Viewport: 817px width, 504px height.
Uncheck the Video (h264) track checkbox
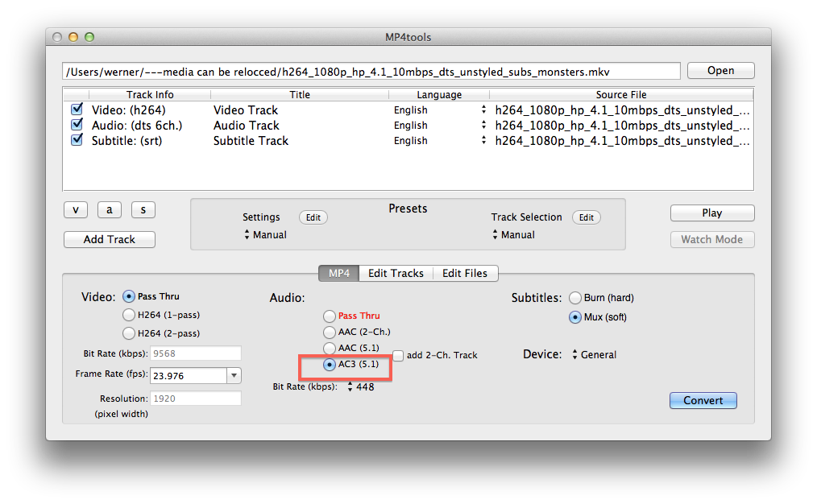point(77,109)
